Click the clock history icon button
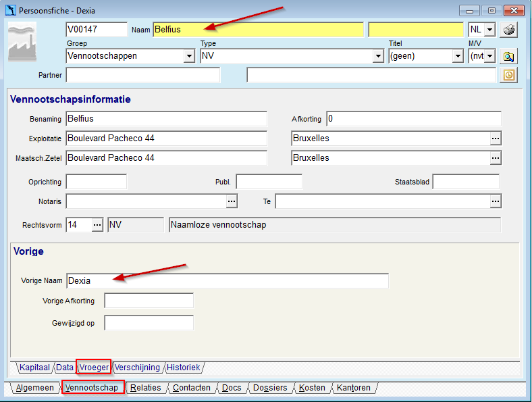Image resolution: width=532 pixels, height=402 pixels. tap(508, 75)
